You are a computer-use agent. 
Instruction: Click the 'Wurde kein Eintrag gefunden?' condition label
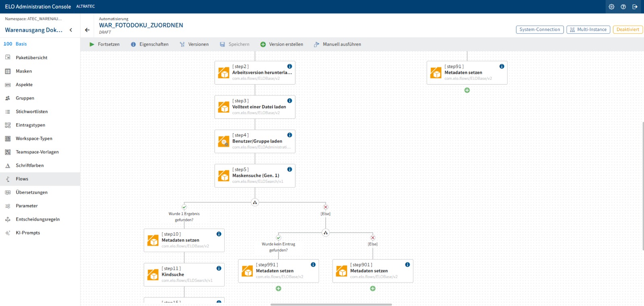pyautogui.click(x=279, y=247)
